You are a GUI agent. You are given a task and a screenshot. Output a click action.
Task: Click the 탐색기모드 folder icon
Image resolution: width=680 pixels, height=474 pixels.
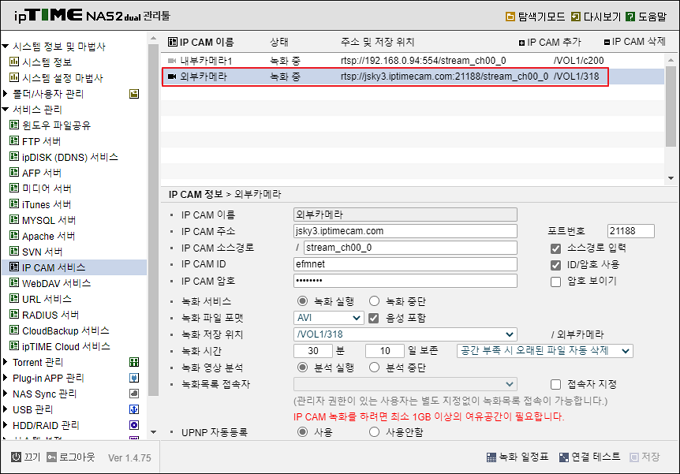click(510, 16)
